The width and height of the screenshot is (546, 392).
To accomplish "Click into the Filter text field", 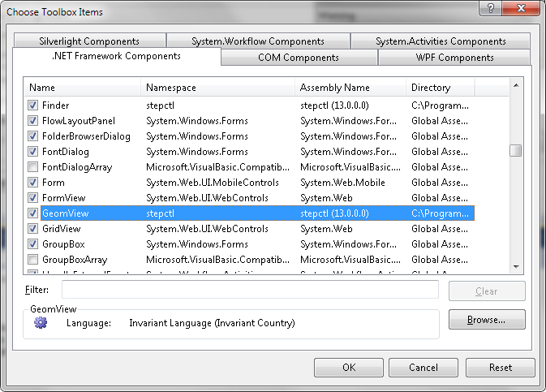I will click(250, 290).
